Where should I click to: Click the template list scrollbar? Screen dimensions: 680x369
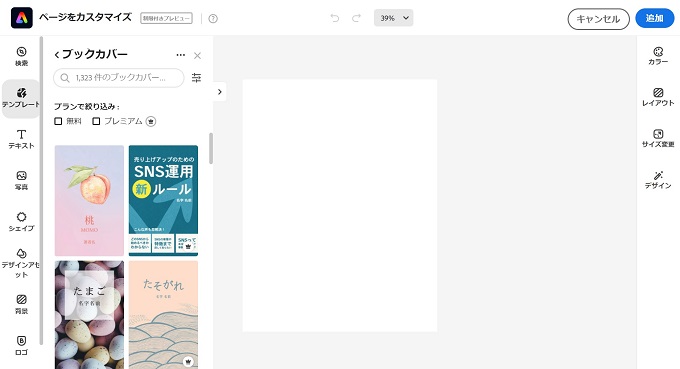[211, 148]
